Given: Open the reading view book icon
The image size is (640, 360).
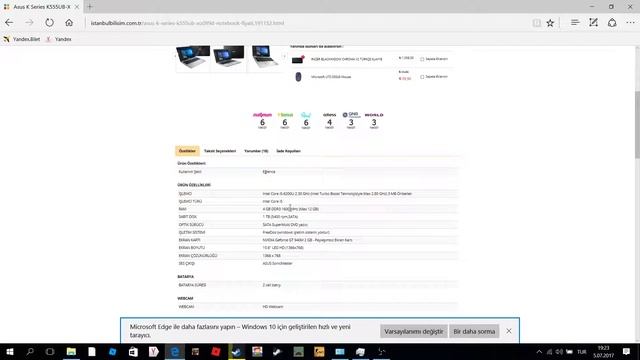Looking at the screenshot, I should 537,23.
